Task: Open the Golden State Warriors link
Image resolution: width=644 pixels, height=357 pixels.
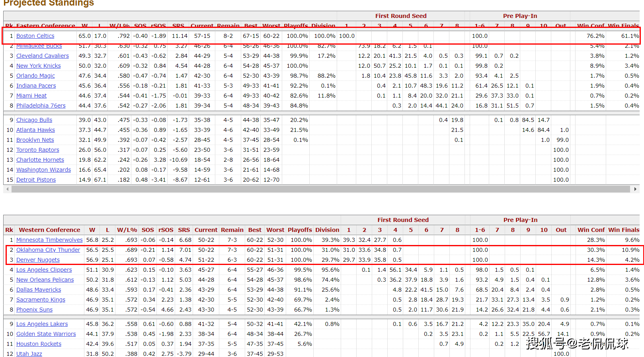Action: click(46, 334)
